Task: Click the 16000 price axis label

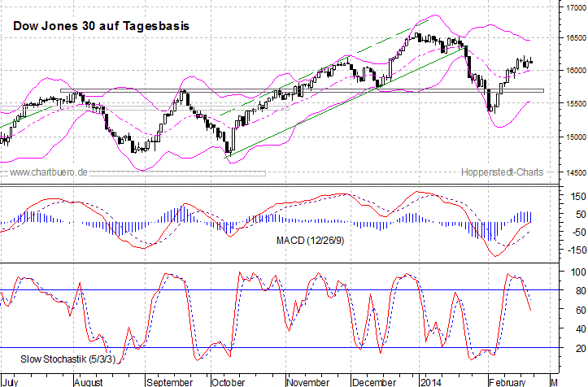Action: pyautogui.click(x=576, y=71)
